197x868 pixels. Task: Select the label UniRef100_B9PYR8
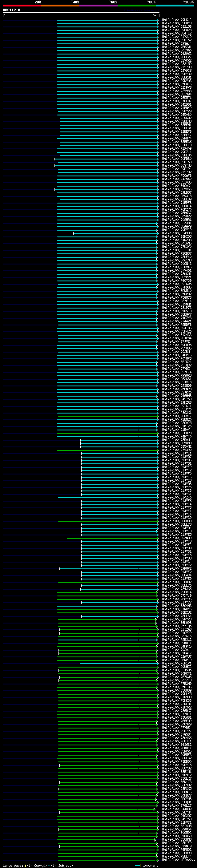(x=177, y=620)
